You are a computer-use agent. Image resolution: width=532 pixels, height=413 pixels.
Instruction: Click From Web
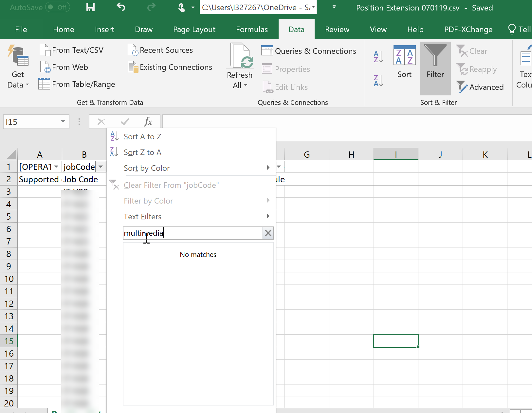click(64, 67)
